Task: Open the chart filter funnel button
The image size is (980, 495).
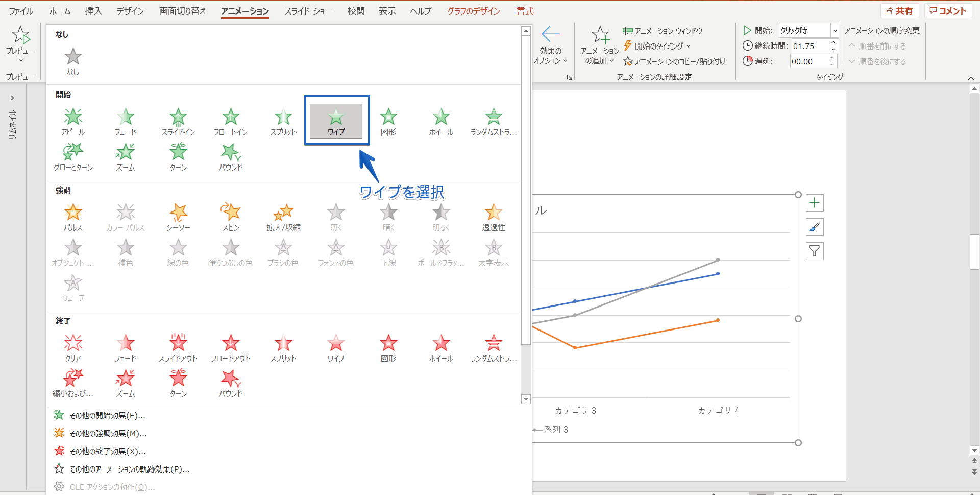Action: (815, 251)
